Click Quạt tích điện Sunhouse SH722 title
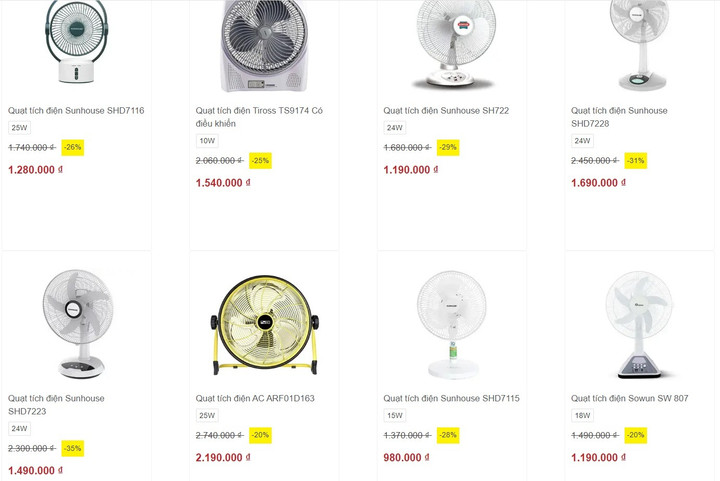Image resolution: width=720 pixels, height=481 pixels. (446, 111)
